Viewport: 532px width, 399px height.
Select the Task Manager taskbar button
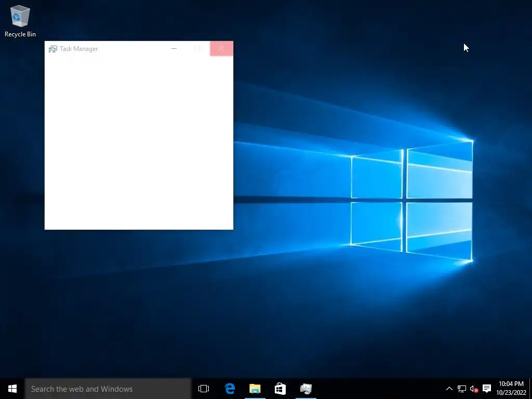(305, 389)
